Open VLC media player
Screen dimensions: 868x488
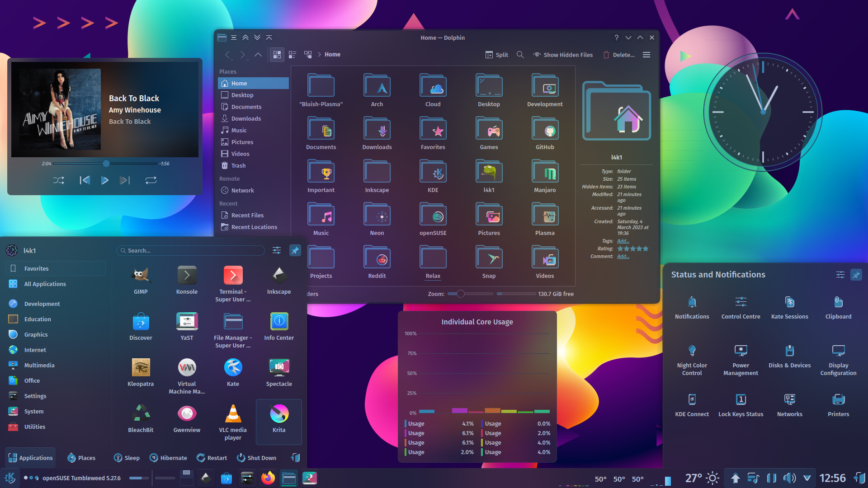(233, 422)
